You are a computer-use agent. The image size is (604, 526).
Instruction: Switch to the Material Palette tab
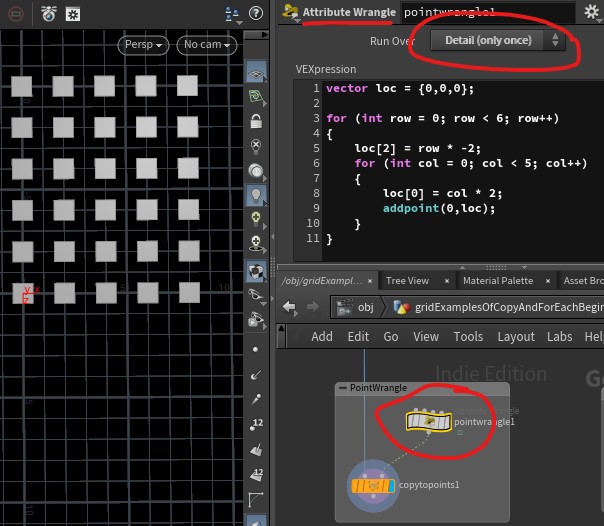[x=497, y=281]
